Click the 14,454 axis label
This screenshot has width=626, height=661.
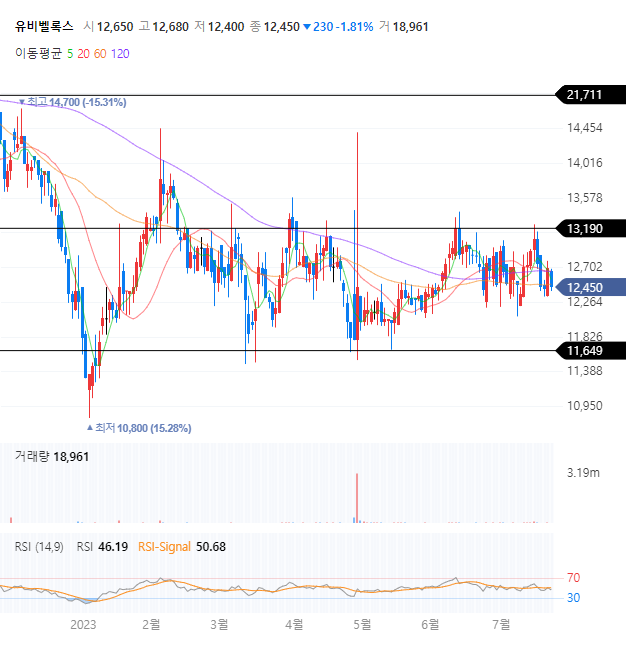coord(585,128)
